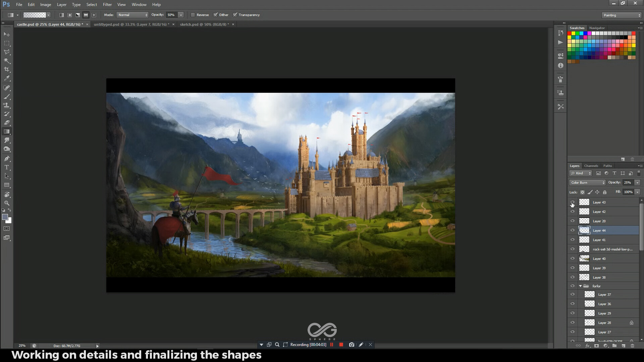Open the Filter menu

coord(107,4)
